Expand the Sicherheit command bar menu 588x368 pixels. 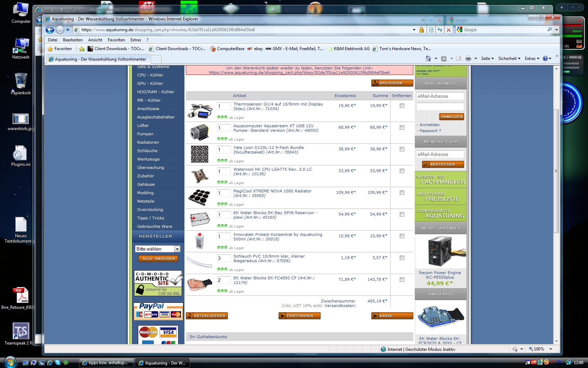coord(509,59)
